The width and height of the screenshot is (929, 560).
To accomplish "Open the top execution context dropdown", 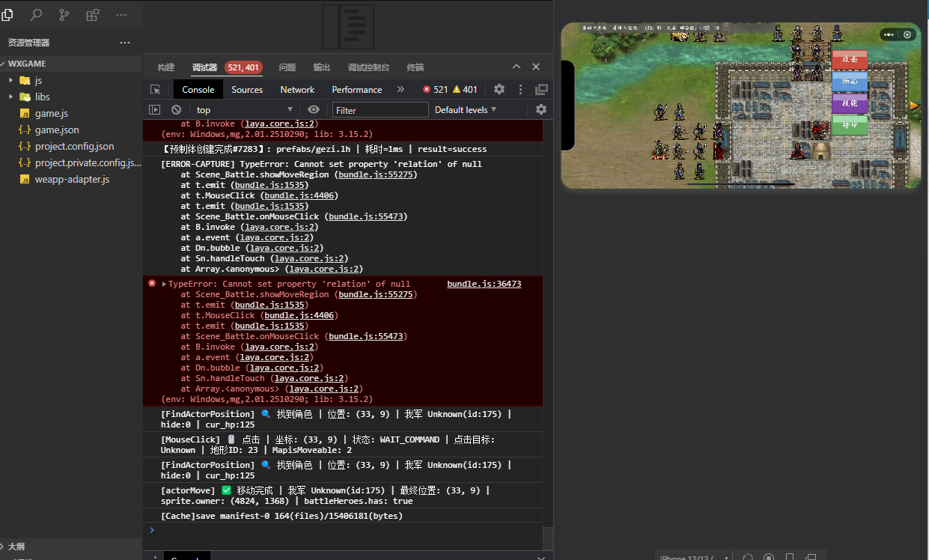I will [244, 109].
